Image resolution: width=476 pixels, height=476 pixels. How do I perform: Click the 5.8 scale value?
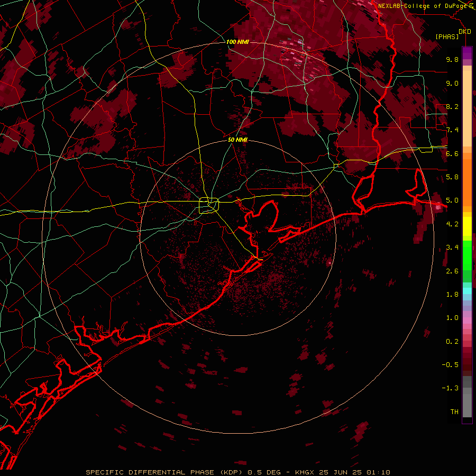(x=452, y=177)
